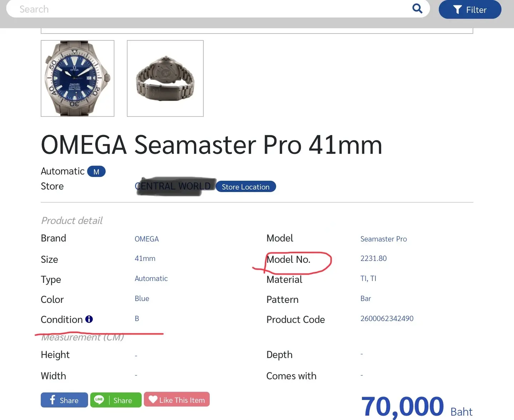Click product code 2600062342490
Image resolution: width=514 pixels, height=420 pixels.
tap(386, 319)
